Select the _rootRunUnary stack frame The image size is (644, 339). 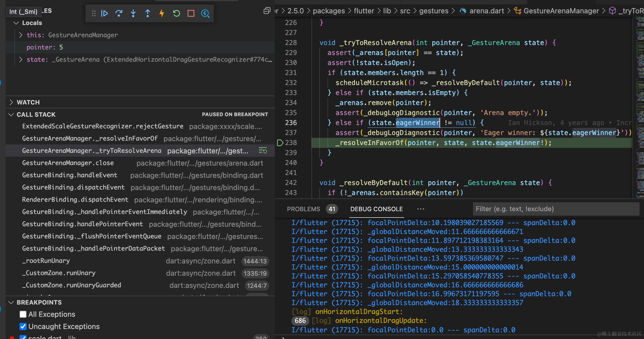coord(140,261)
